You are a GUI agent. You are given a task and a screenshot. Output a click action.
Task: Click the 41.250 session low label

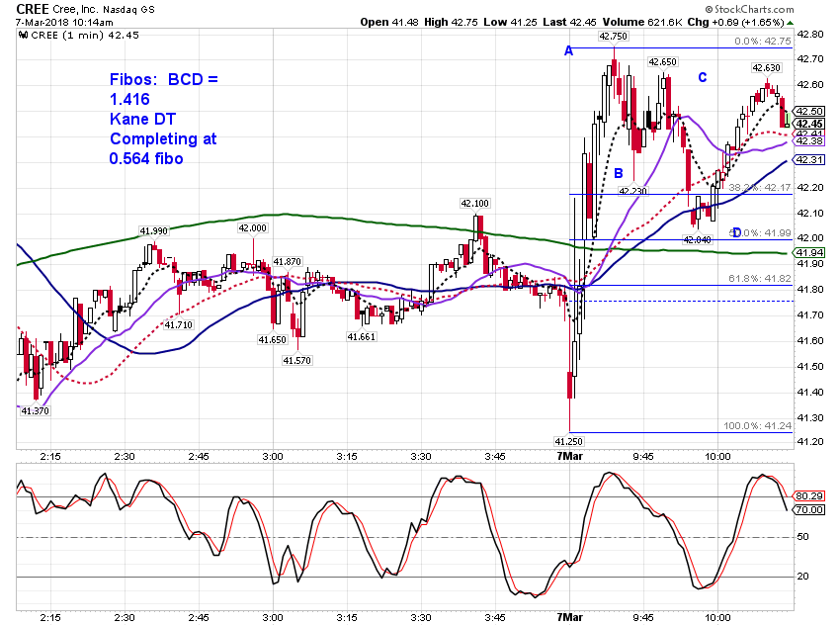569,442
